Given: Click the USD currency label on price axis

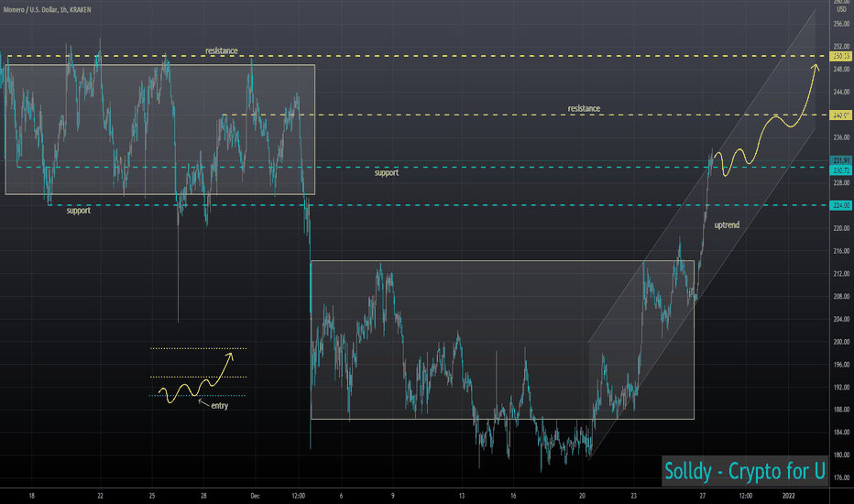Looking at the screenshot, I should pyautogui.click(x=841, y=9).
